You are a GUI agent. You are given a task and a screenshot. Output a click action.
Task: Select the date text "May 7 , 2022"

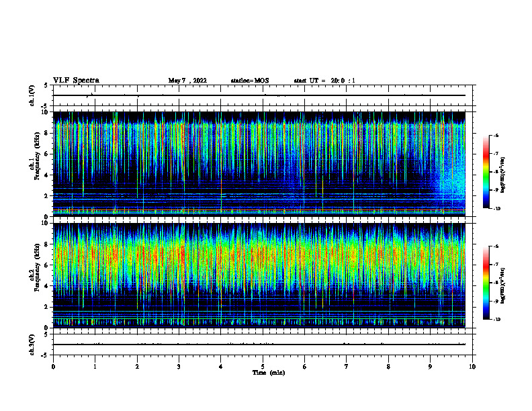[187, 81]
